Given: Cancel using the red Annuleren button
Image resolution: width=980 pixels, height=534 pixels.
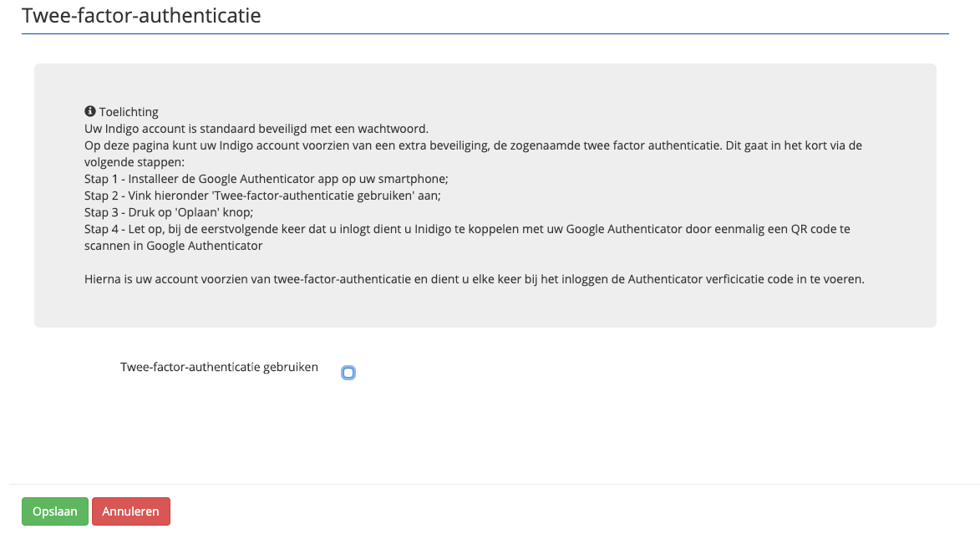Looking at the screenshot, I should click(130, 511).
